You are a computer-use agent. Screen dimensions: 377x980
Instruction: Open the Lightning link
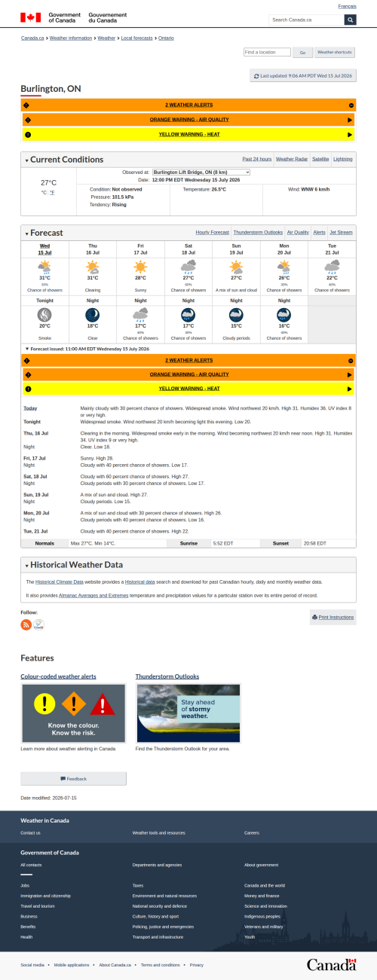coord(343,160)
